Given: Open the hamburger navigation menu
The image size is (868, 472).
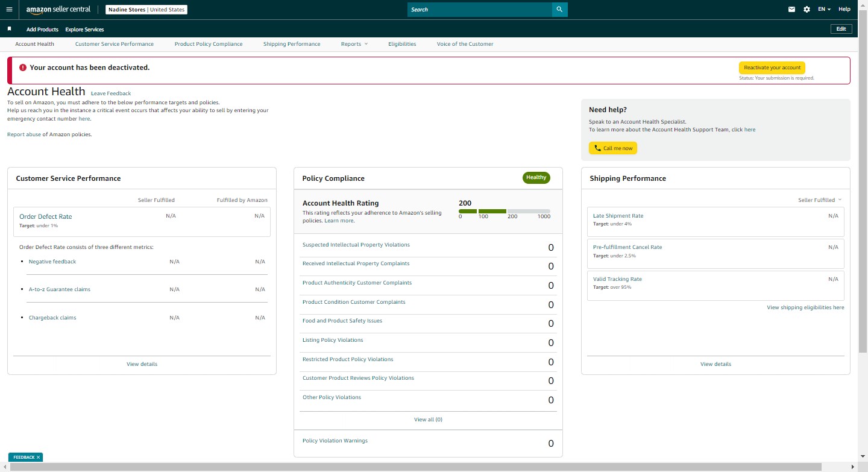Looking at the screenshot, I should pyautogui.click(x=9, y=10).
